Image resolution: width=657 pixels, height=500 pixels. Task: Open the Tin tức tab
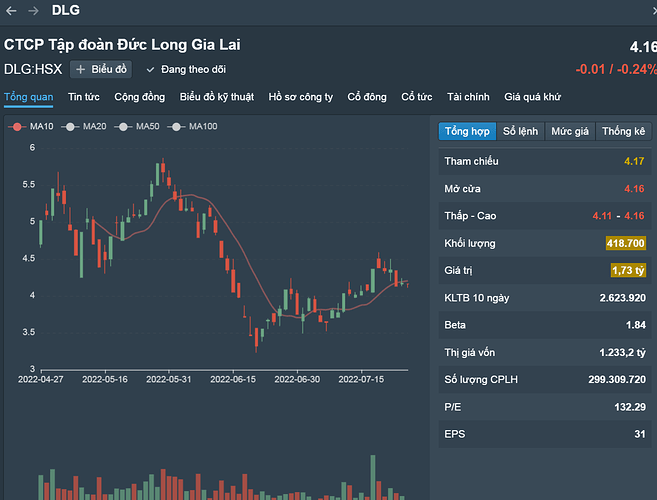(84, 97)
